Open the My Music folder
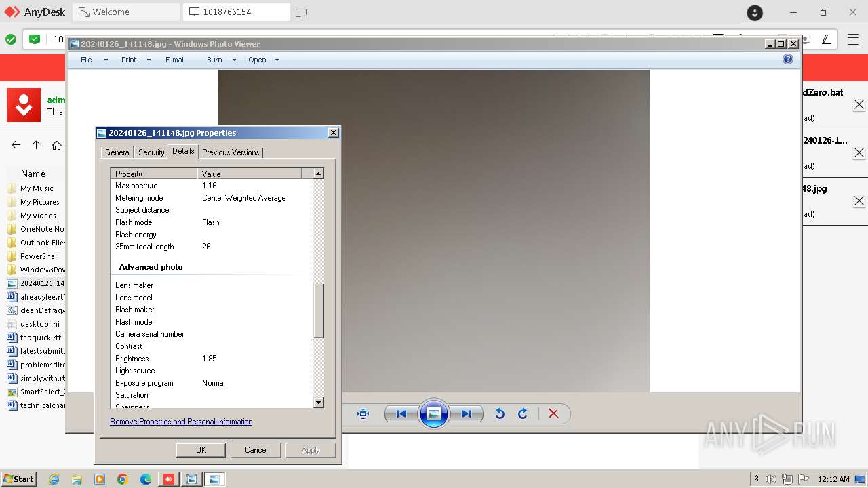 pyautogui.click(x=37, y=188)
